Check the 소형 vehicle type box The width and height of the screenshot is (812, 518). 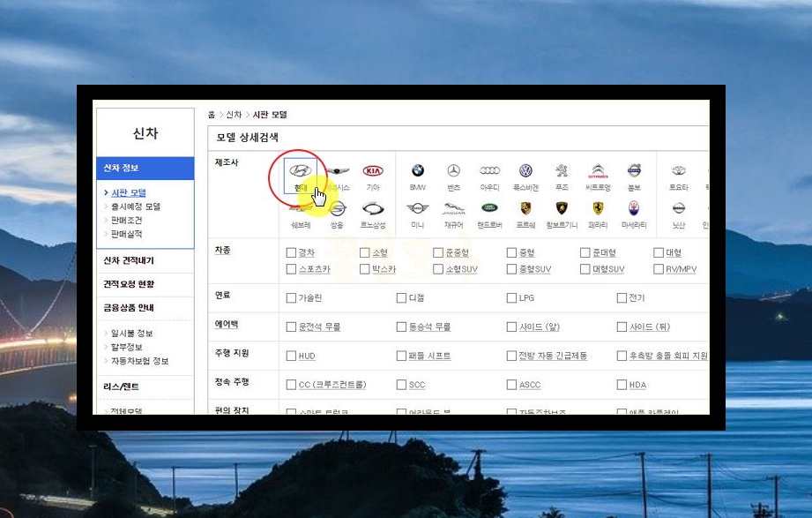[x=365, y=252]
